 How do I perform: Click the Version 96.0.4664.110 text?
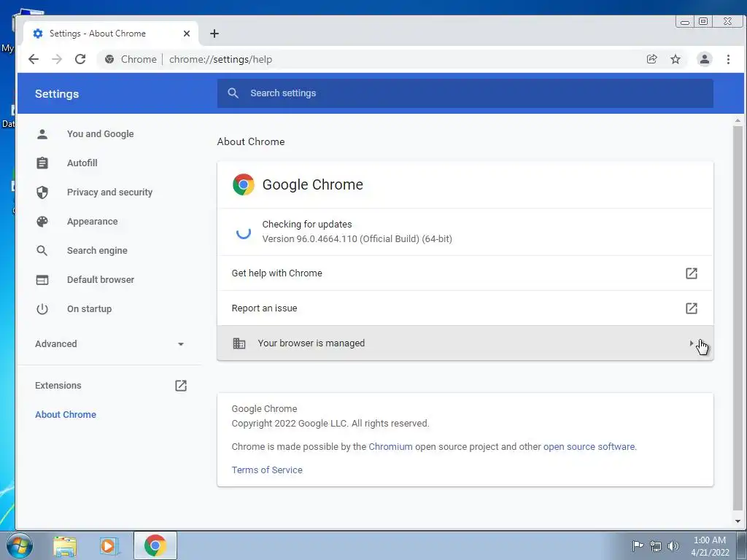pyautogui.click(x=357, y=239)
